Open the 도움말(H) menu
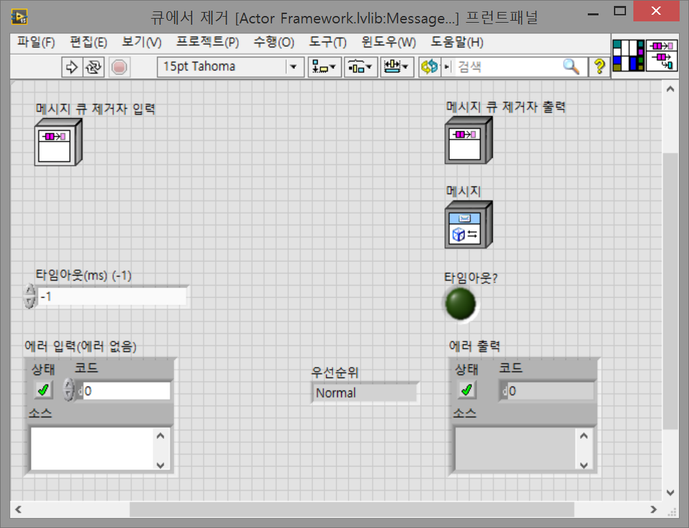689x528 pixels. (x=457, y=43)
